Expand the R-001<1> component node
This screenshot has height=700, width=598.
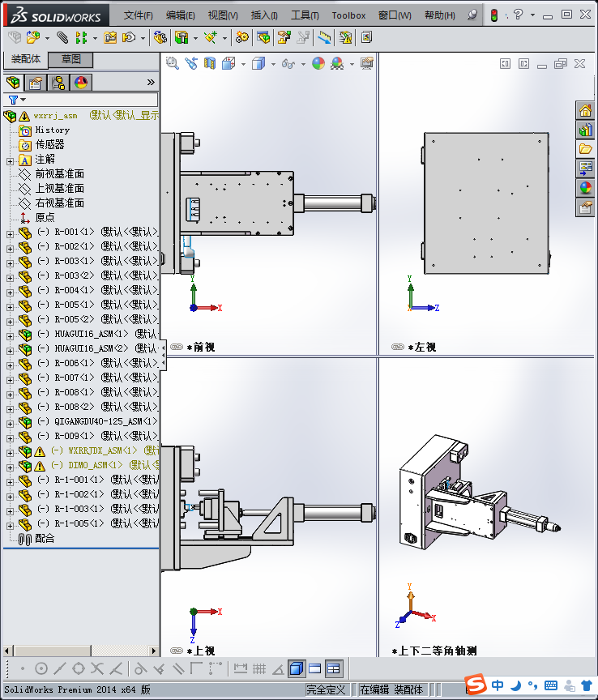click(11, 234)
